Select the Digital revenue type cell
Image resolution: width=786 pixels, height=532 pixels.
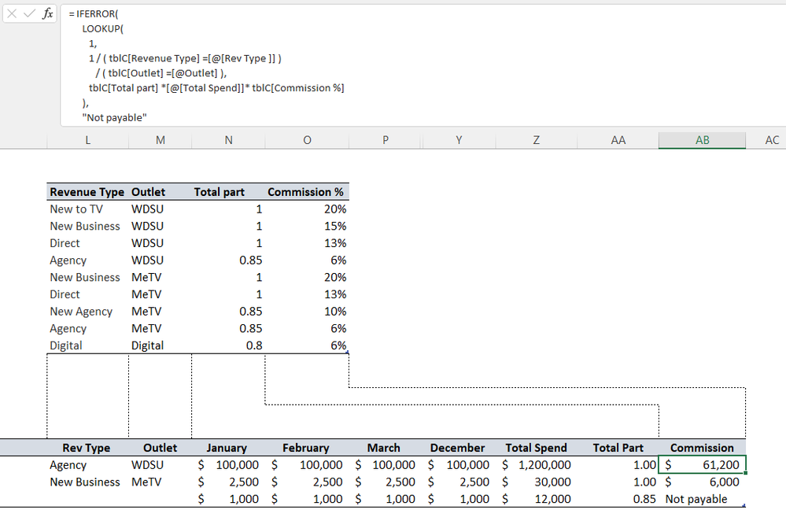tap(87, 345)
